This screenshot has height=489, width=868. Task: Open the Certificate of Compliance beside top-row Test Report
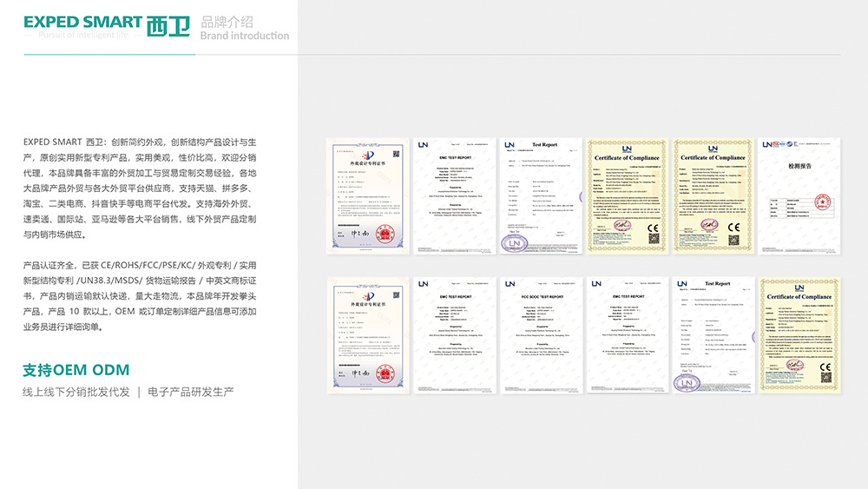point(627,196)
